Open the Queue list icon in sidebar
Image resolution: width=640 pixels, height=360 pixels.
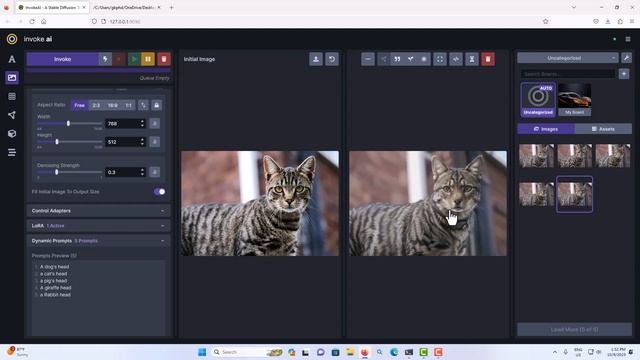click(12, 152)
